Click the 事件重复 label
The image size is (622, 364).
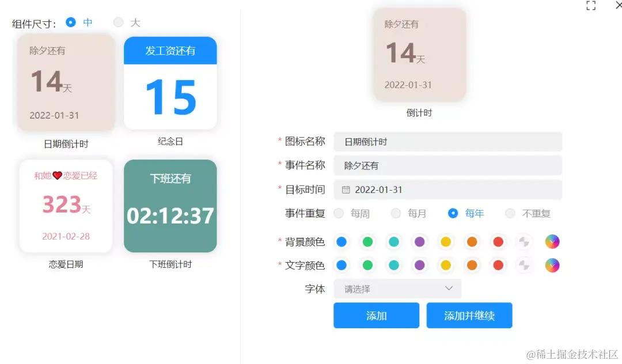305,213
